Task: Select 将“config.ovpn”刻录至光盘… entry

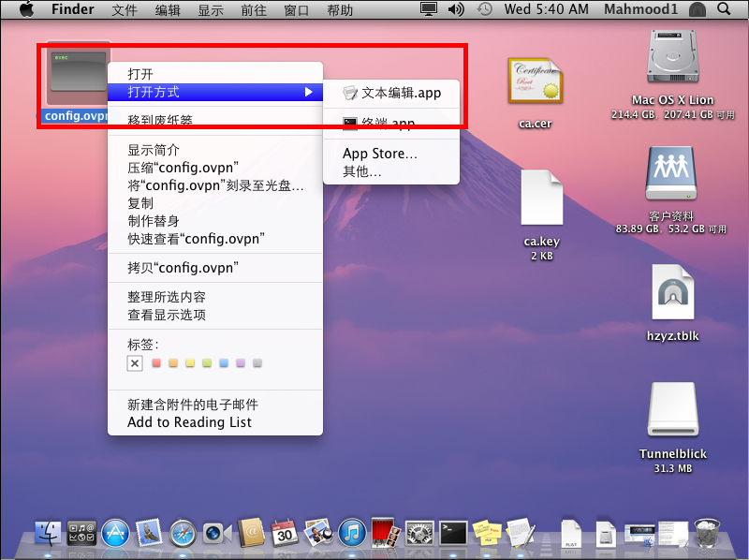Action: [x=215, y=185]
